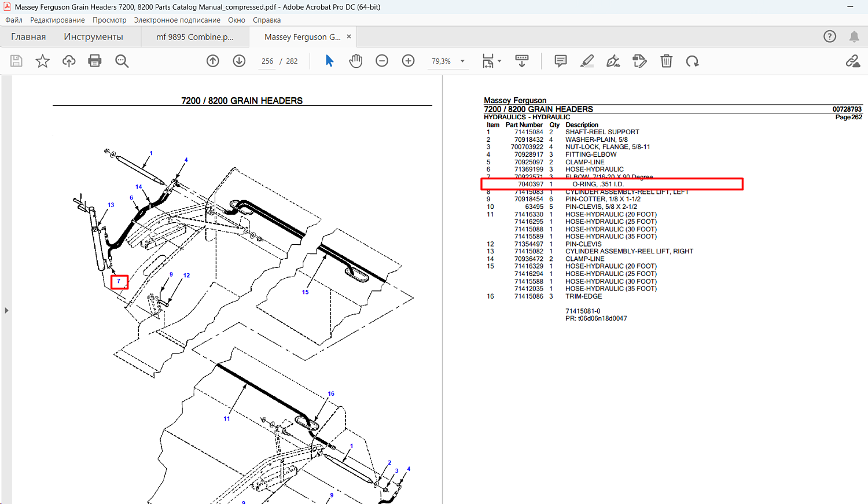This screenshot has width=868, height=504.
Task: Toggle scrolling mode keyboard icon
Action: [522, 61]
